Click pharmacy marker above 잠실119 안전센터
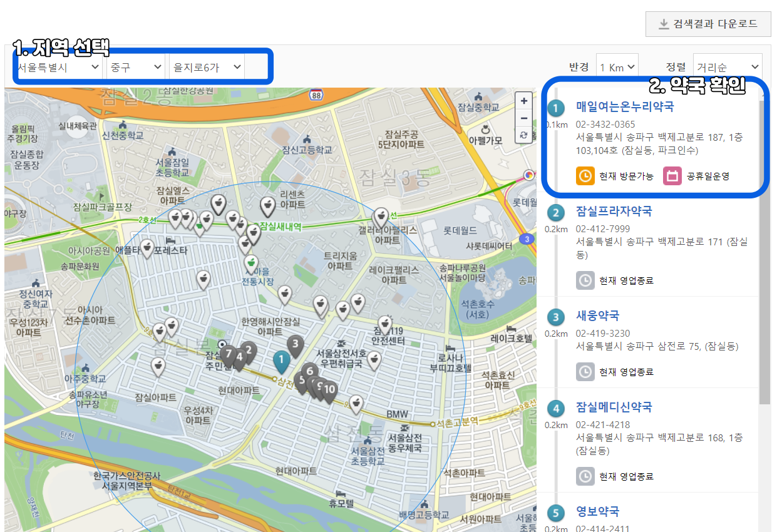The width and height of the screenshot is (777, 532). (385, 326)
